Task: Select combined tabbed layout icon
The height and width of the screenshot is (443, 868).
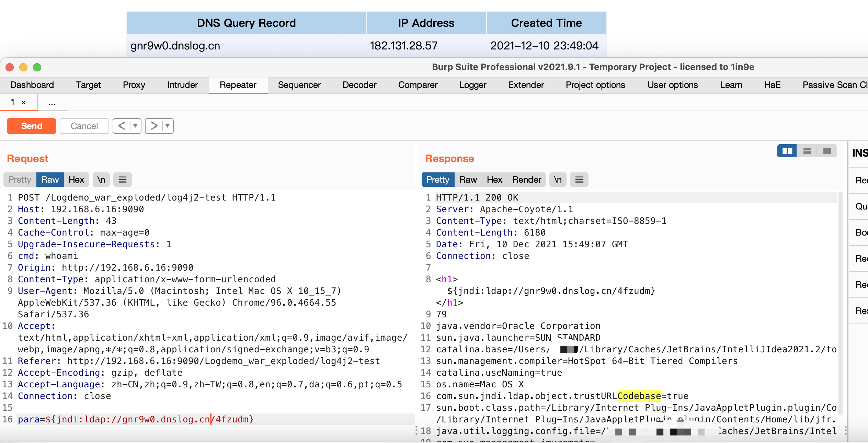Action: point(827,151)
